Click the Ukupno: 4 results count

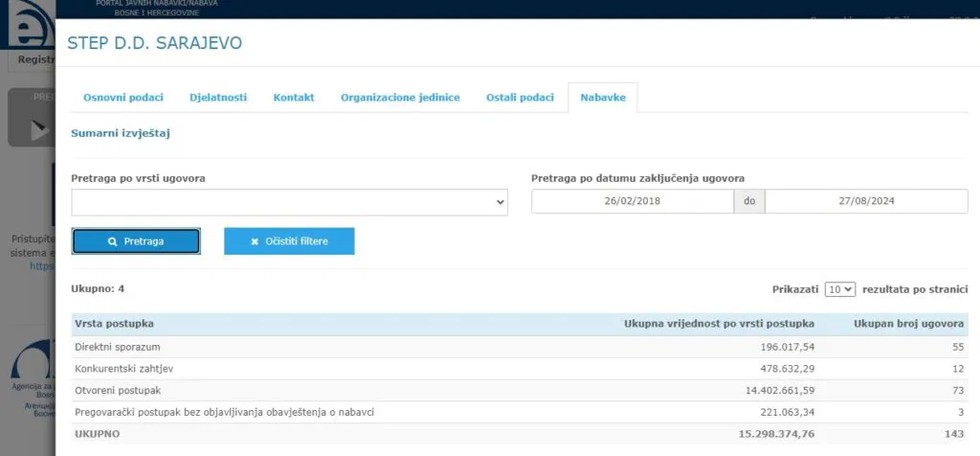tap(98, 289)
